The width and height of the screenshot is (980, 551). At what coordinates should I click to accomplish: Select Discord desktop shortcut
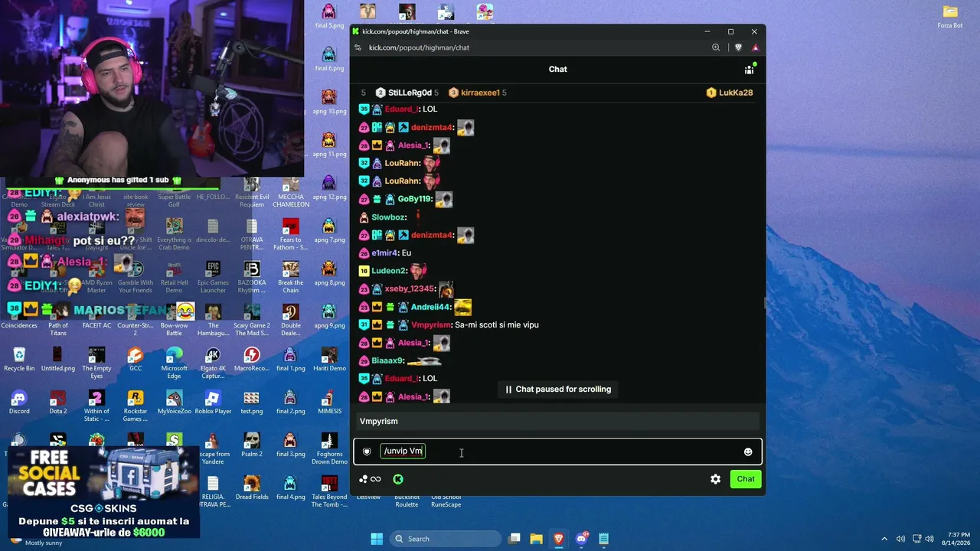[x=19, y=402]
